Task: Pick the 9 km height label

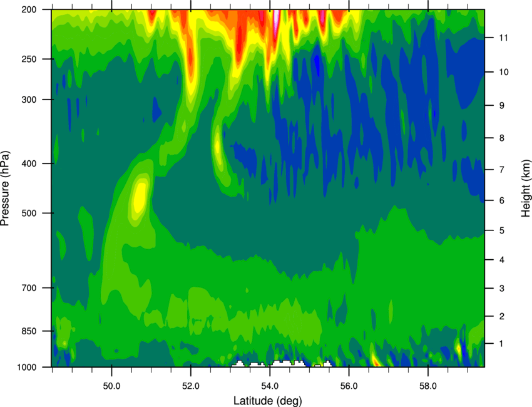Action: (x=502, y=106)
